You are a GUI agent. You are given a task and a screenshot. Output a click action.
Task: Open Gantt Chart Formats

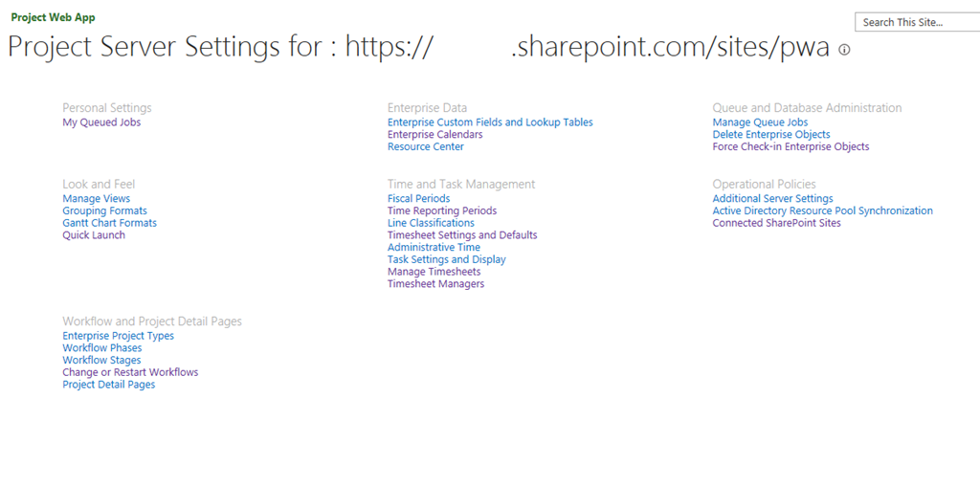pos(109,223)
